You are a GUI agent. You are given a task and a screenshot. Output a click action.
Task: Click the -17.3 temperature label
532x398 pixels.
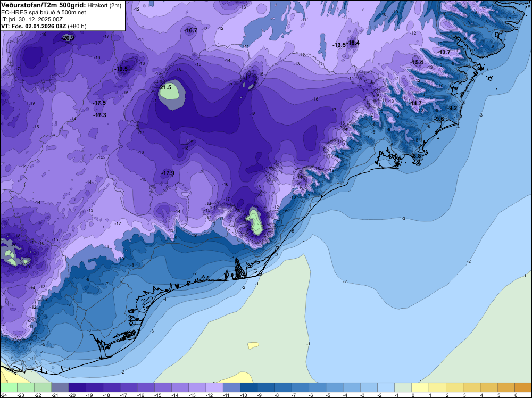click(x=100, y=115)
